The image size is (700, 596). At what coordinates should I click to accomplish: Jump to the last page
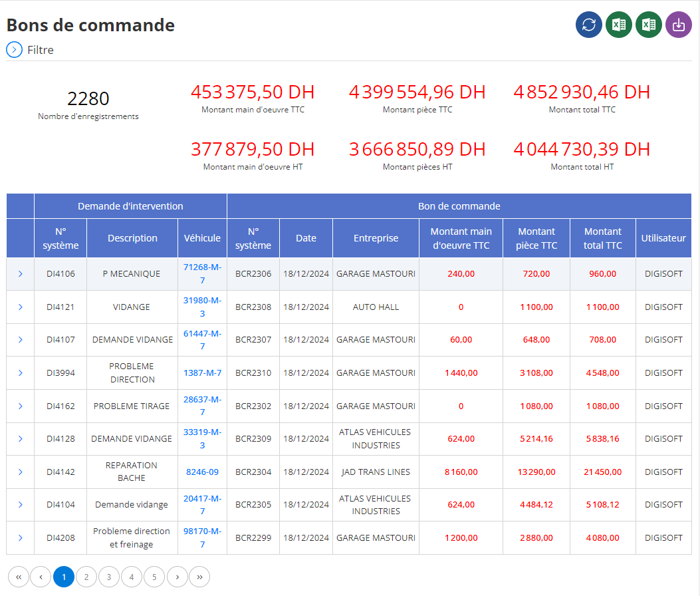tap(199, 577)
